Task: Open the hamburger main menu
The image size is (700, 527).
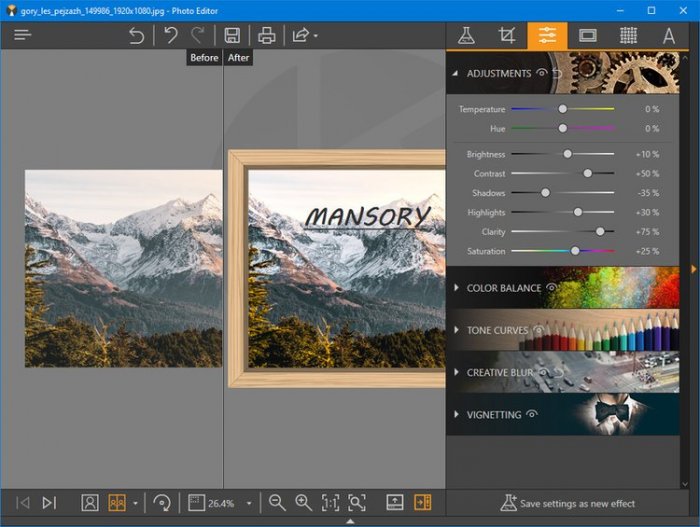Action: [x=23, y=35]
